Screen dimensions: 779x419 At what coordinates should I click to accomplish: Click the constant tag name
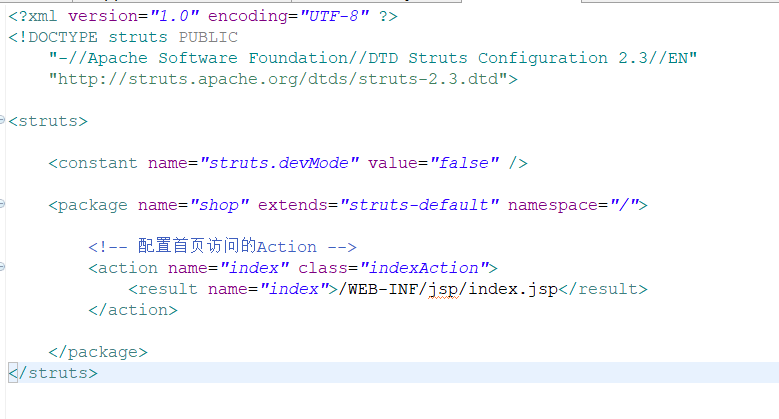(97, 163)
